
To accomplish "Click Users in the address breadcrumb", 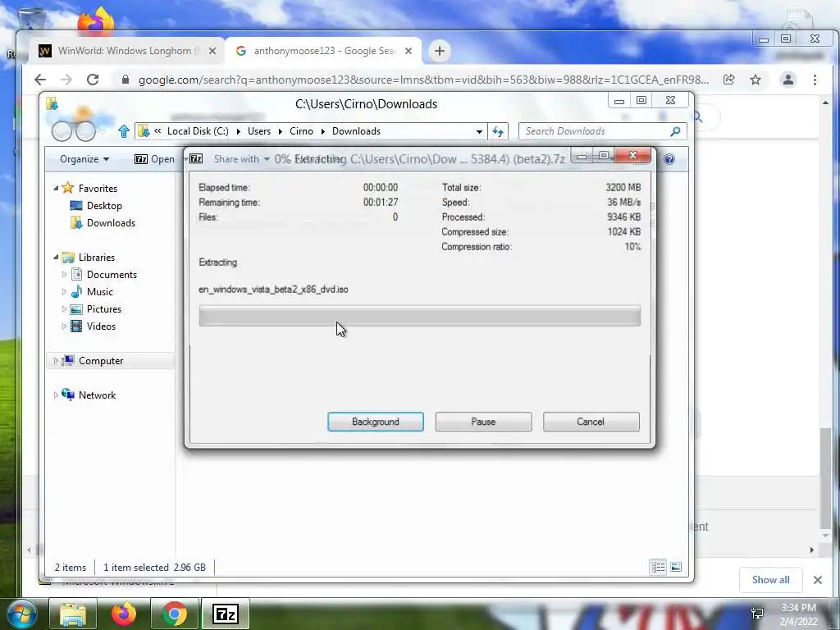I will tap(258, 131).
